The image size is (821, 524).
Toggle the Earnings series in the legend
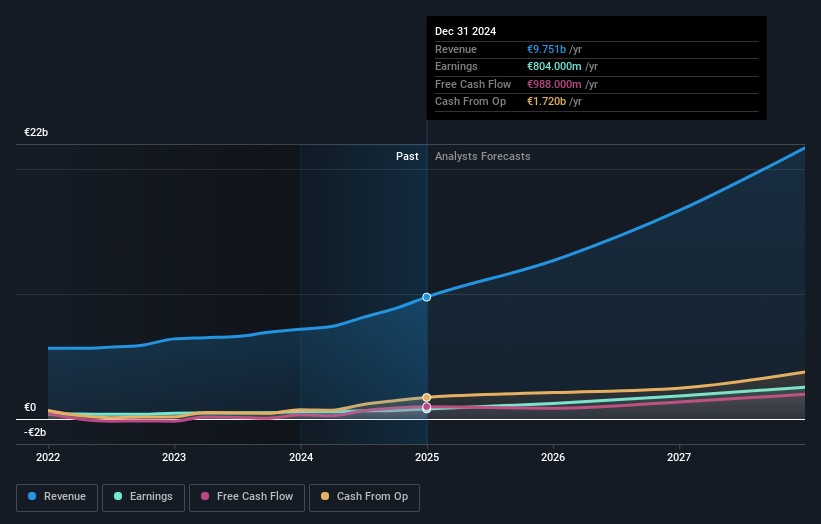[143, 497]
